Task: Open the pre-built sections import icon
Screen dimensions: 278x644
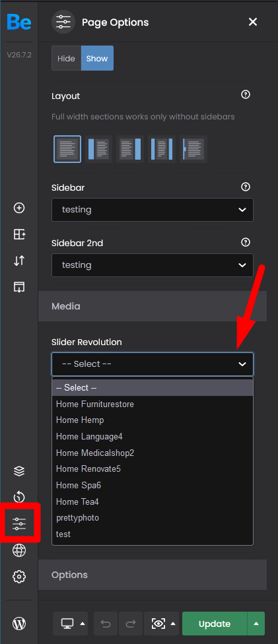Action: click(19, 287)
